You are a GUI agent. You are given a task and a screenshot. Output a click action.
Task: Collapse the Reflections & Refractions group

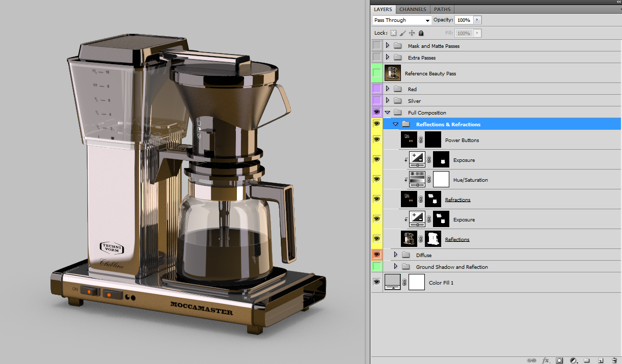(x=395, y=124)
